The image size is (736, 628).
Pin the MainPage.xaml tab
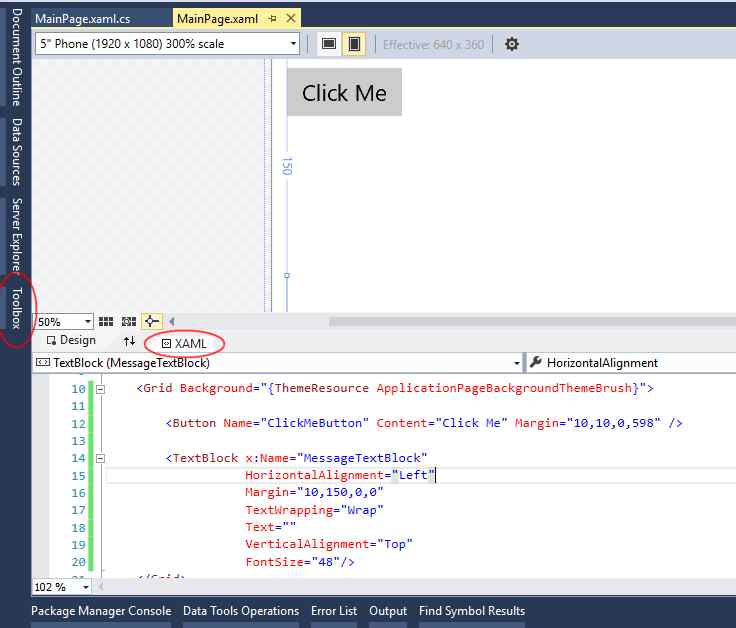(x=272, y=18)
